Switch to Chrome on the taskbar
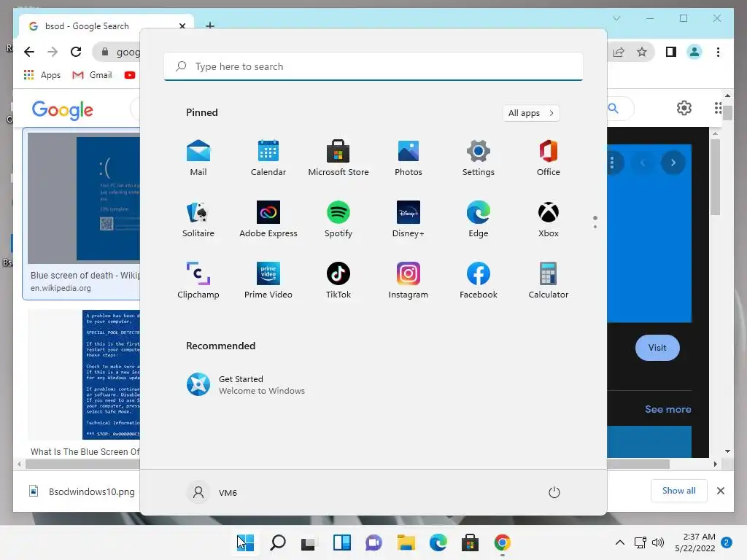Viewport: 747px width, 560px height. (x=502, y=542)
